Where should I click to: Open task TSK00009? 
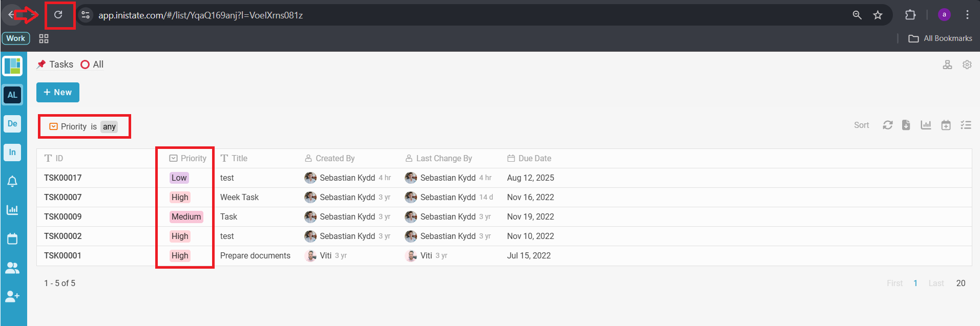(x=63, y=216)
